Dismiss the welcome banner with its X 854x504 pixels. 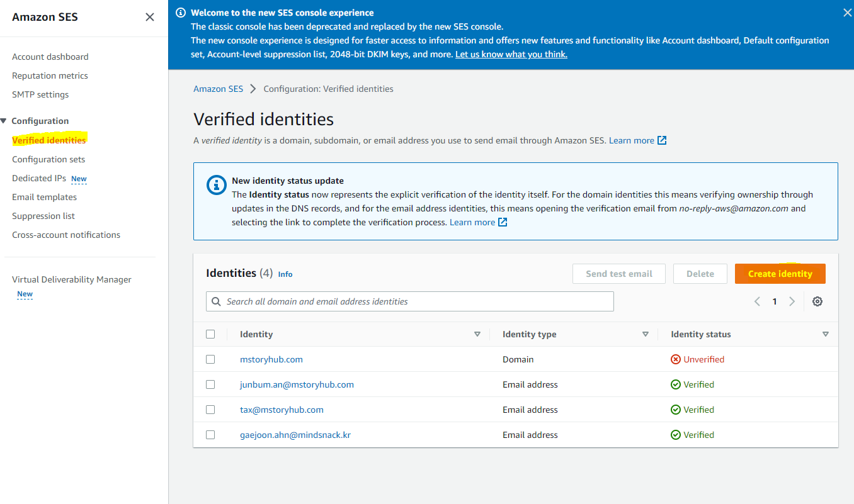click(847, 13)
